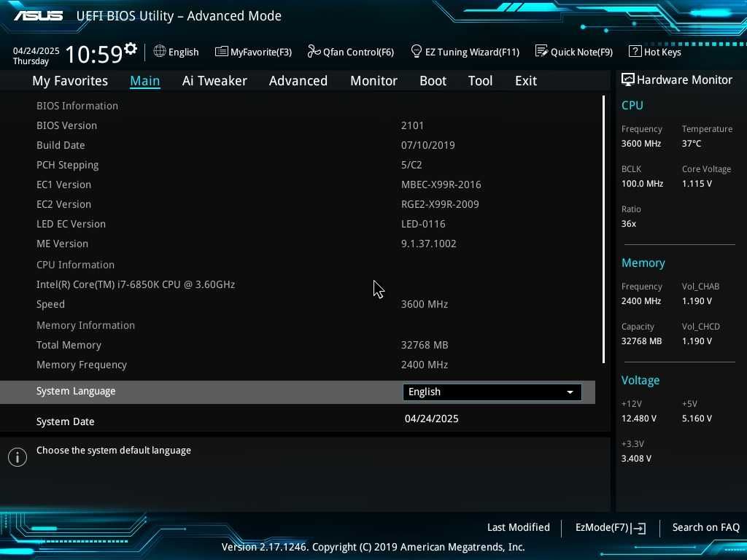Image resolution: width=747 pixels, height=560 pixels.
Task: Click the Hardware Monitor display icon
Action: [x=627, y=79]
